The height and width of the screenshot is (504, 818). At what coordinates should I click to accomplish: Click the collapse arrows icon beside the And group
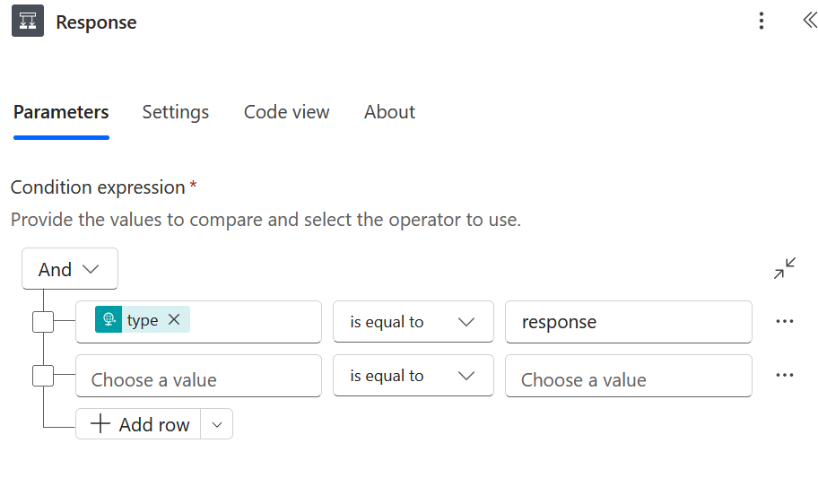click(x=785, y=268)
